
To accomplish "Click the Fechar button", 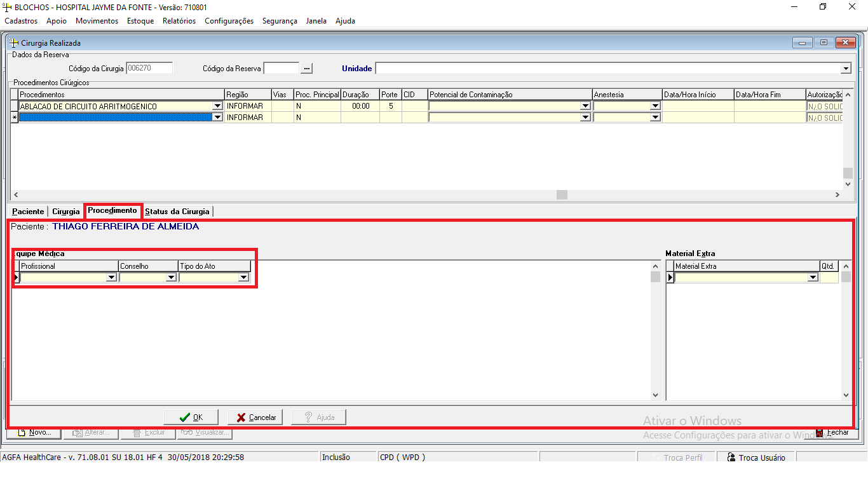I will point(832,433).
